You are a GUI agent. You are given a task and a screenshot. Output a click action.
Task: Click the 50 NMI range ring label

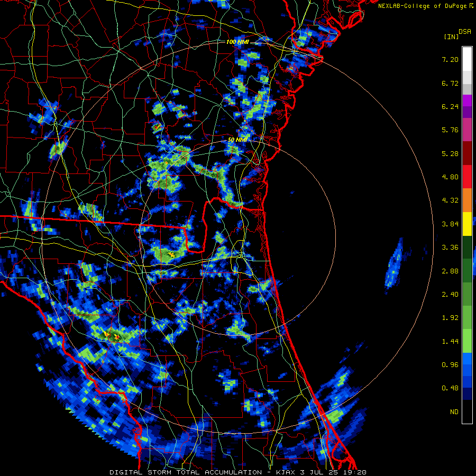[237, 140]
